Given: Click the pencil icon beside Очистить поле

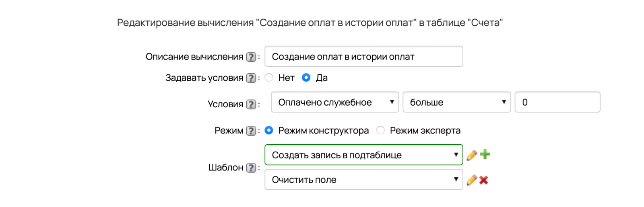Looking at the screenshot, I should click(x=472, y=180).
